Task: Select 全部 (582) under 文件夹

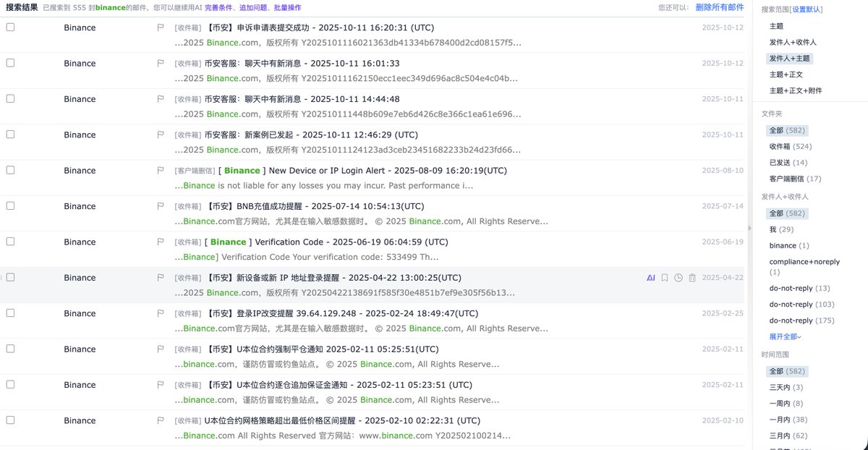Action: click(x=787, y=130)
